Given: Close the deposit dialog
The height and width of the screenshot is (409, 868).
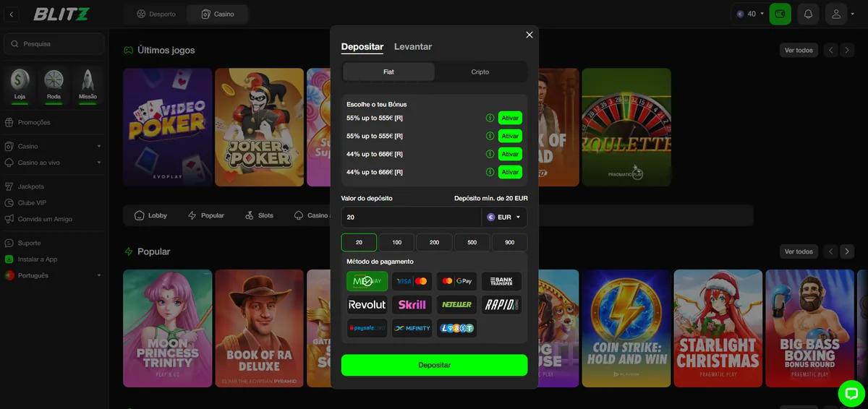Looking at the screenshot, I should [x=529, y=35].
